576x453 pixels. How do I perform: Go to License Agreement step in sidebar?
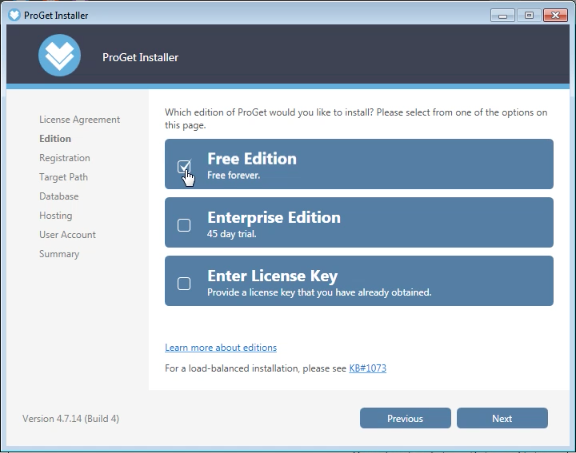[x=80, y=120]
